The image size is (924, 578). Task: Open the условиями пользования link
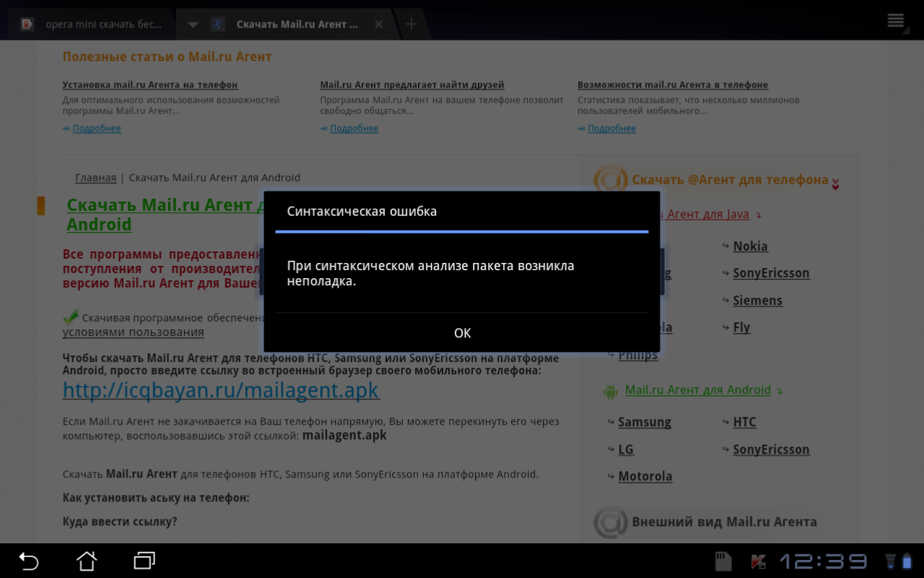click(x=134, y=332)
